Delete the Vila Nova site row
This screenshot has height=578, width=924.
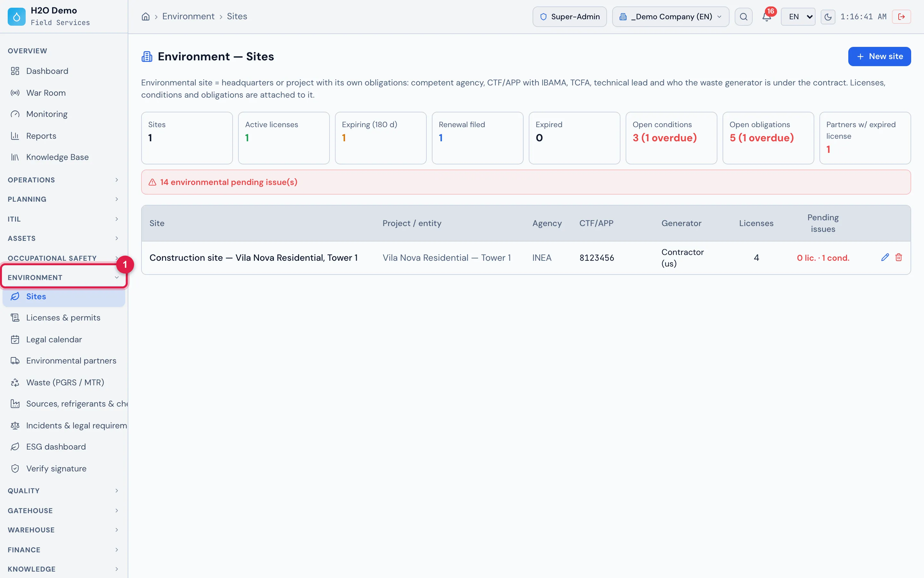pyautogui.click(x=899, y=257)
